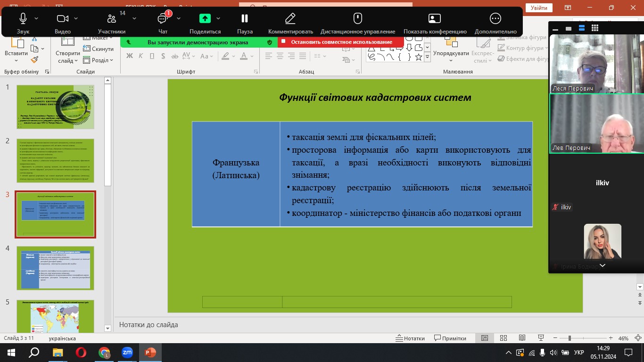Image resolution: width=644 pixels, height=362 pixels.
Task: Open the change case Aa dropdown
Action: (x=206, y=56)
